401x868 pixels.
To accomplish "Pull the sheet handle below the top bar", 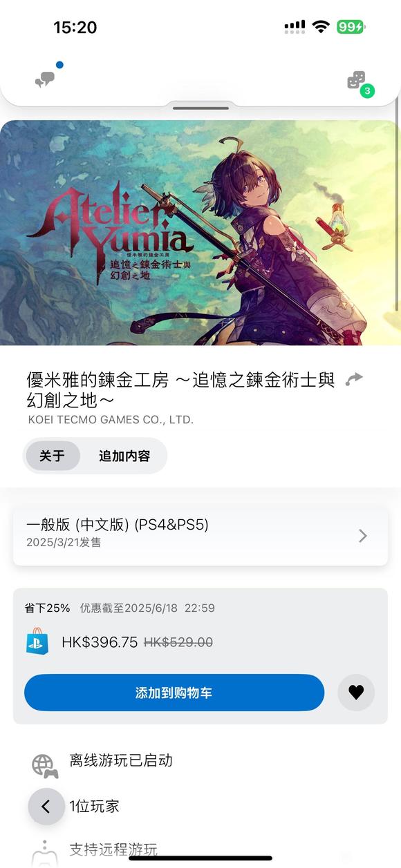I will pos(200,108).
